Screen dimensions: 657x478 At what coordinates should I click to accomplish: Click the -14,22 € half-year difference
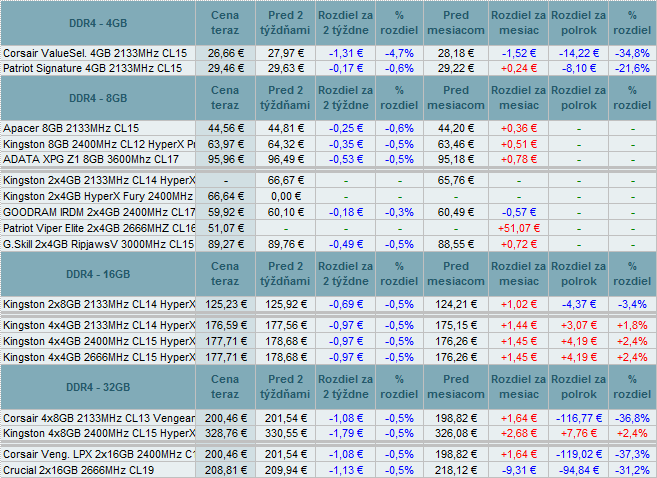coord(578,53)
